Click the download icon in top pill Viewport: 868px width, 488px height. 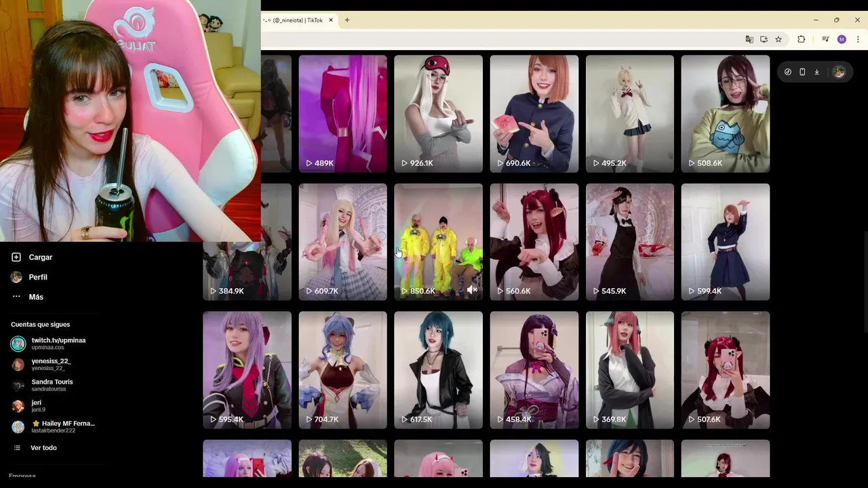click(x=817, y=72)
